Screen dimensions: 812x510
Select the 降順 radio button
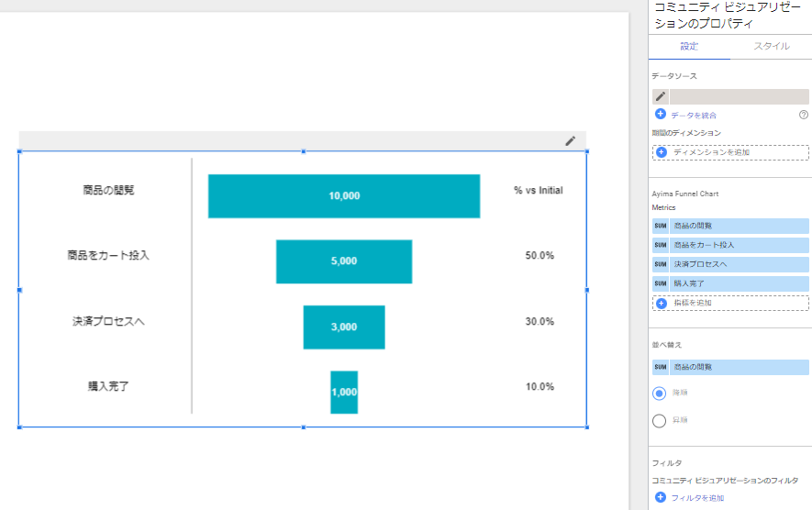(659, 393)
